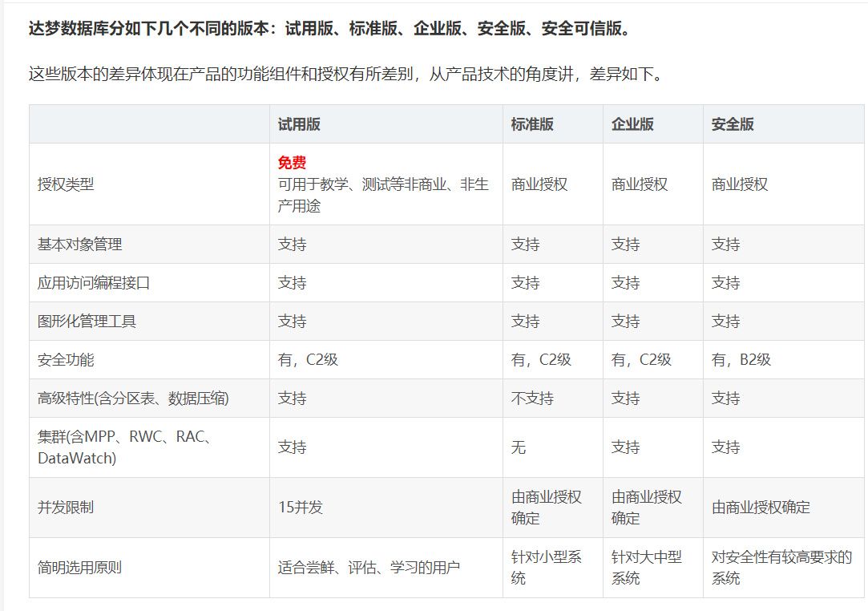Click the 15并发 cell
The image size is (868, 611).
coord(301,508)
